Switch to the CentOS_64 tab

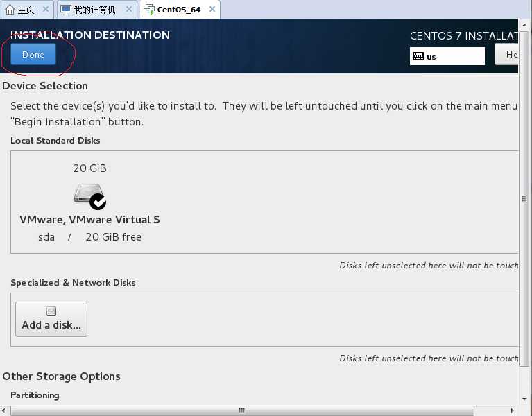click(x=179, y=10)
